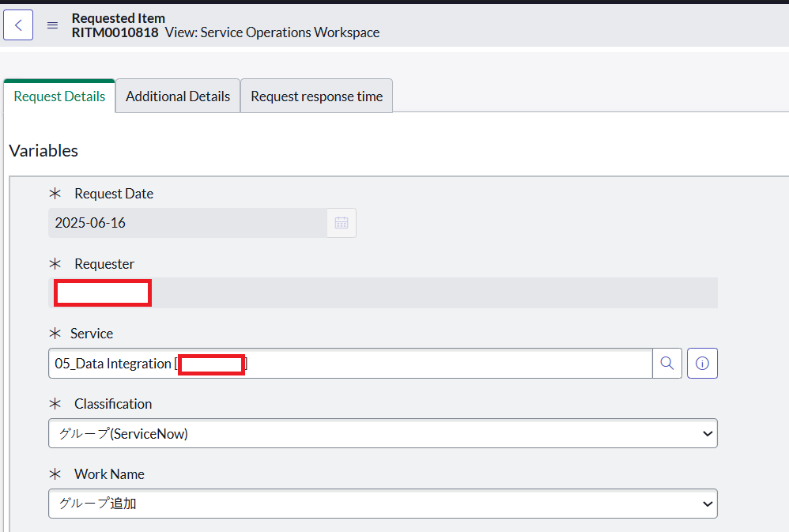789x532 pixels.
Task: Click the back navigation arrow
Action: [18, 25]
